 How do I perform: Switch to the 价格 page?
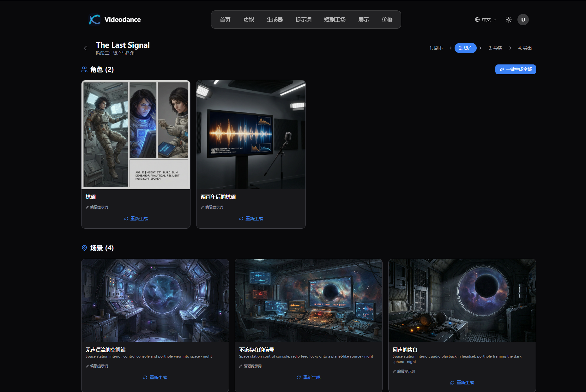coord(387,19)
